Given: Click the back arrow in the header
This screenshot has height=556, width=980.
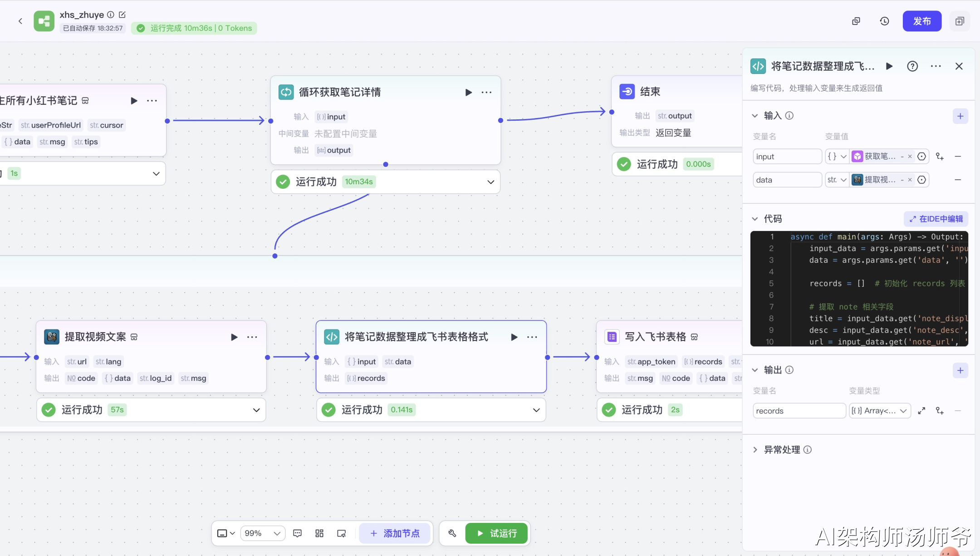Looking at the screenshot, I should tap(20, 21).
